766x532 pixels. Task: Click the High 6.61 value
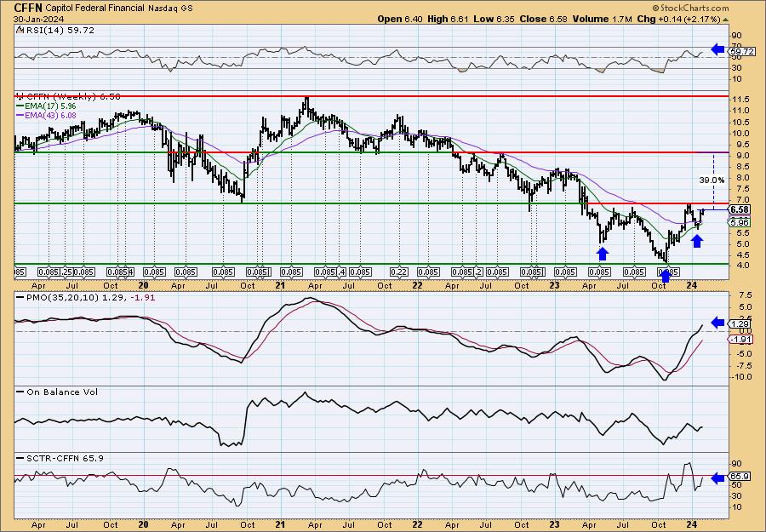tap(448, 19)
